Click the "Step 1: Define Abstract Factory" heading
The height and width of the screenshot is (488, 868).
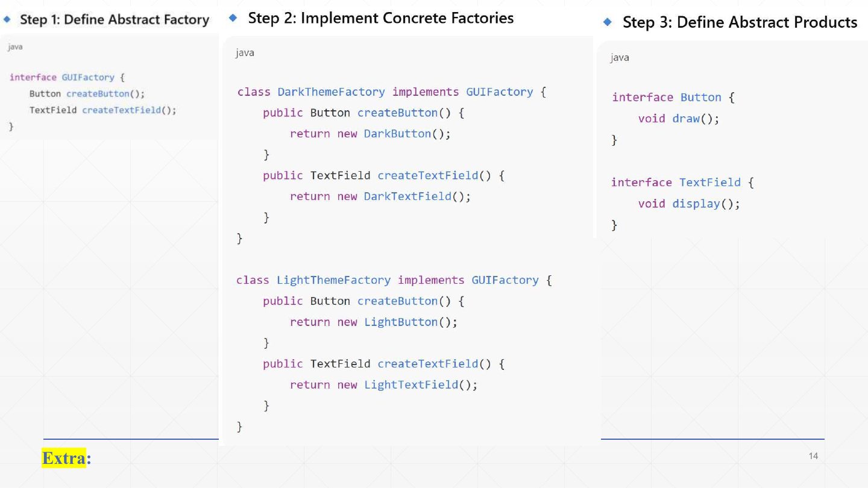pos(115,20)
